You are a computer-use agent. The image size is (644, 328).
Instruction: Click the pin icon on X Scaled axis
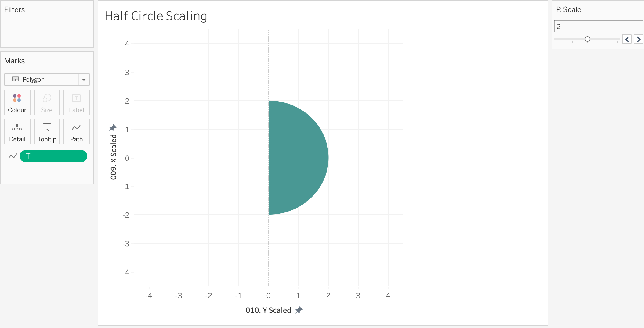click(x=113, y=127)
